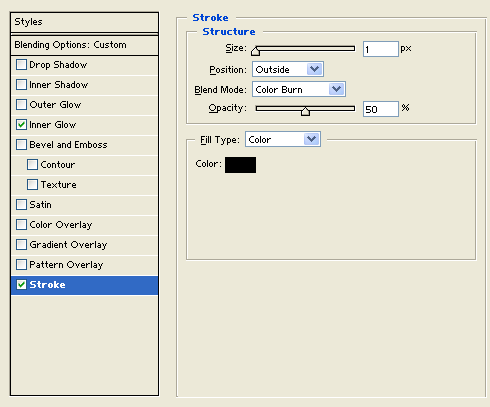Select the Contour label
This screenshot has height=407, width=490.
coord(58,165)
